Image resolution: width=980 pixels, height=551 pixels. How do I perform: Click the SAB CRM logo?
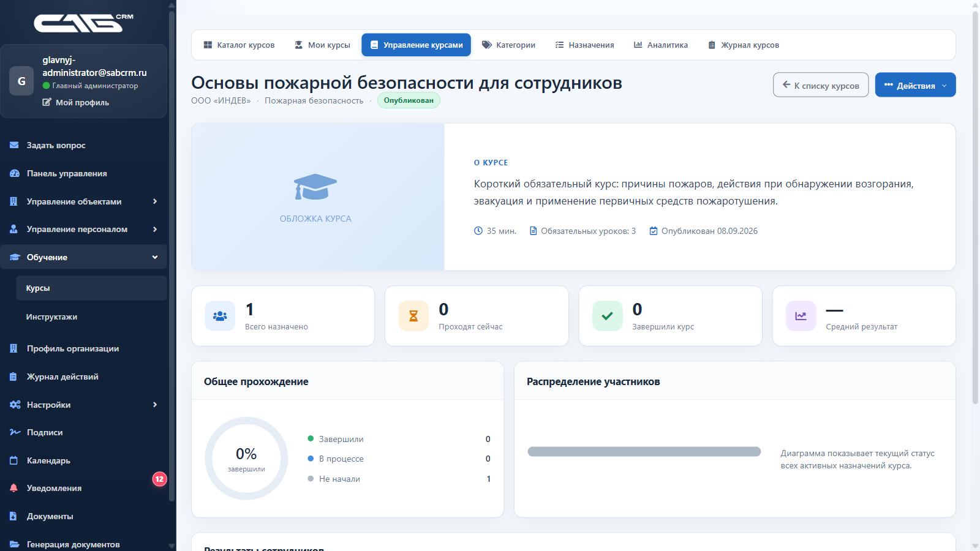coord(83,23)
